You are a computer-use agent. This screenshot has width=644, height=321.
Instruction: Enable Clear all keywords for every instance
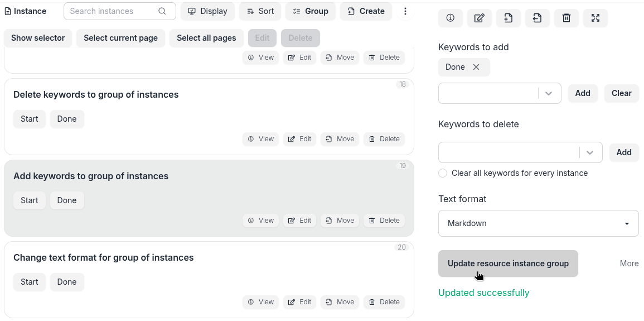pos(443,173)
